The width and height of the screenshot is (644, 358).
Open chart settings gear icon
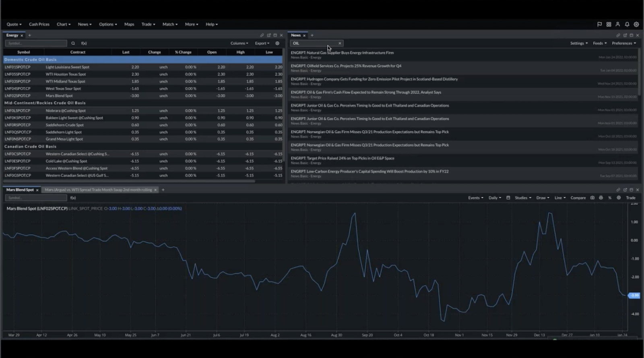(x=619, y=198)
